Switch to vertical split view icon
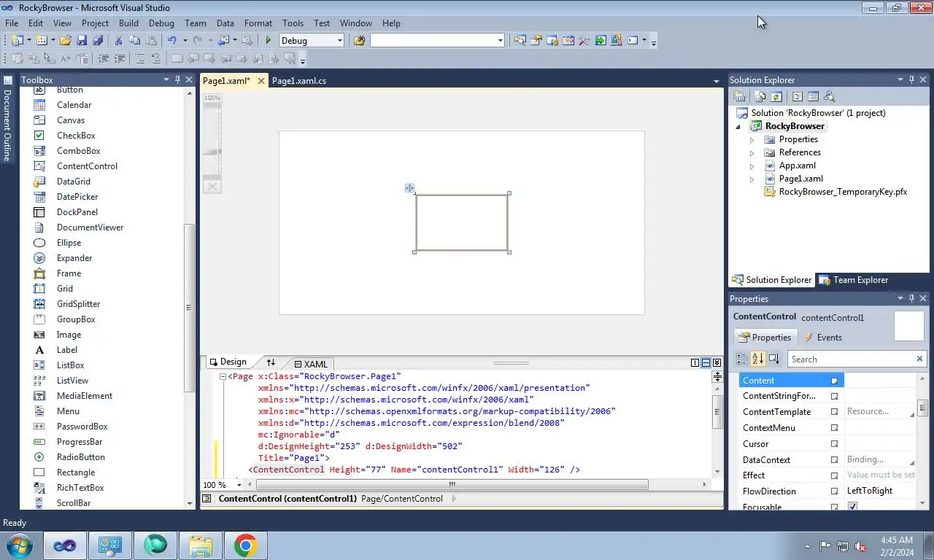 [695, 362]
